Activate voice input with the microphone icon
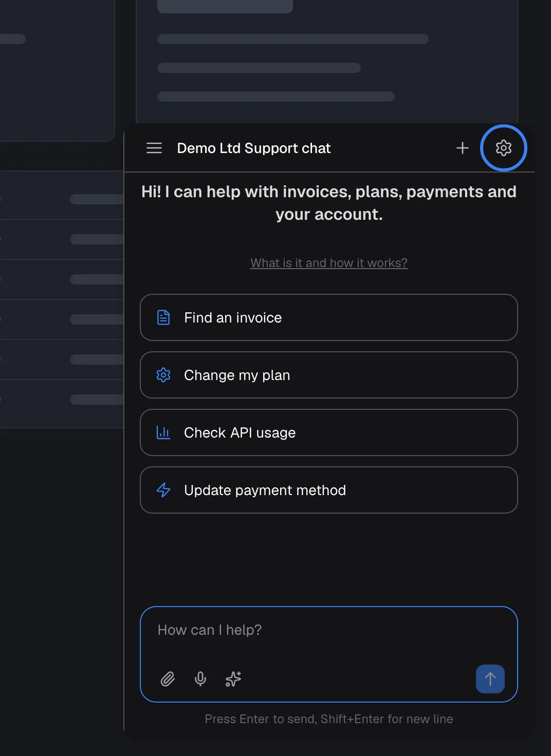This screenshot has height=756, width=551. pos(200,679)
